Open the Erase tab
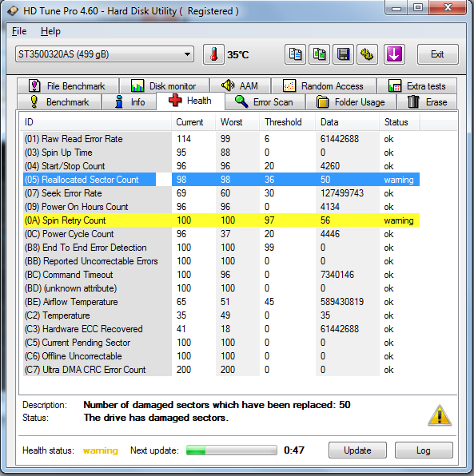Screen dimensions: 474x476 pos(427,101)
